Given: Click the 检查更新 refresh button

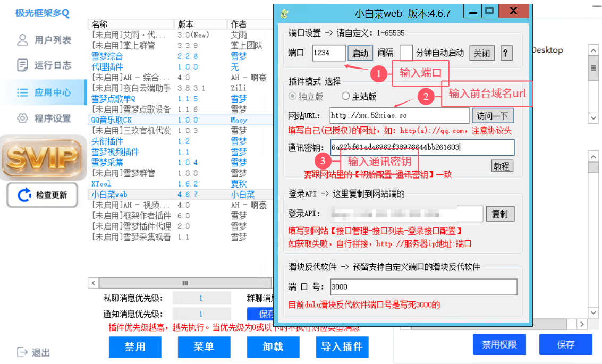Looking at the screenshot, I should 43,195.
